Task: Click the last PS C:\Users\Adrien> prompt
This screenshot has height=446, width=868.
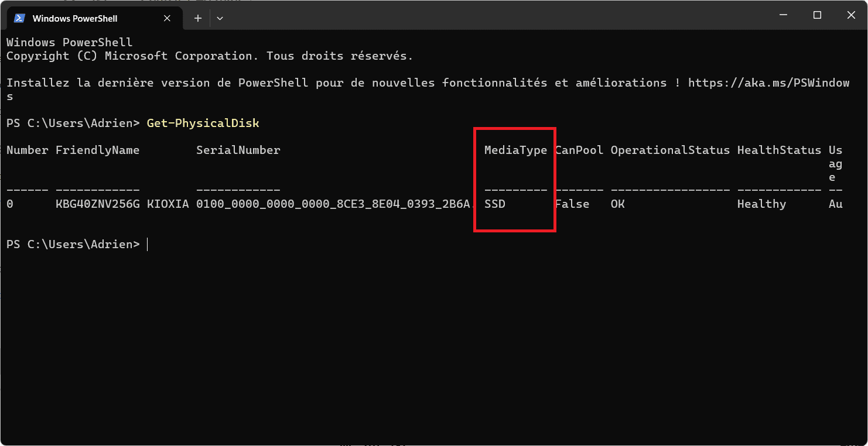Action: (73, 244)
